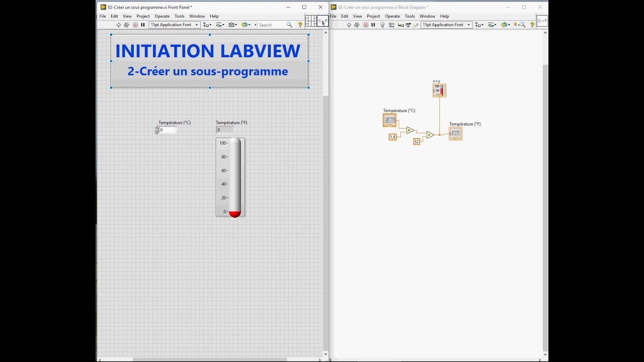644x362 pixels.
Task: Open Tools menu in Front Panel window
Action: [x=180, y=16]
